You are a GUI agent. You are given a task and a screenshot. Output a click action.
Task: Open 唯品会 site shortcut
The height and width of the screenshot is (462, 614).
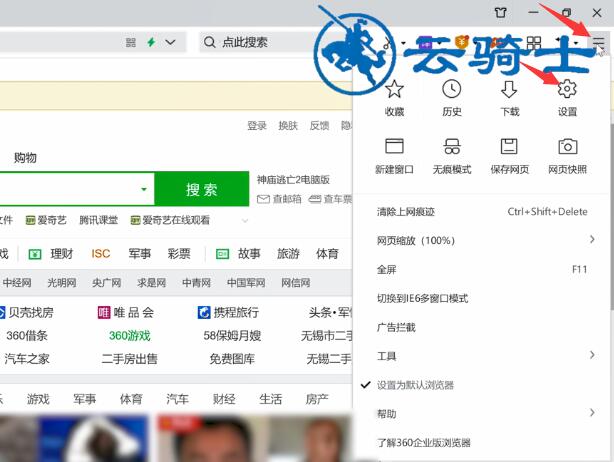(x=126, y=312)
